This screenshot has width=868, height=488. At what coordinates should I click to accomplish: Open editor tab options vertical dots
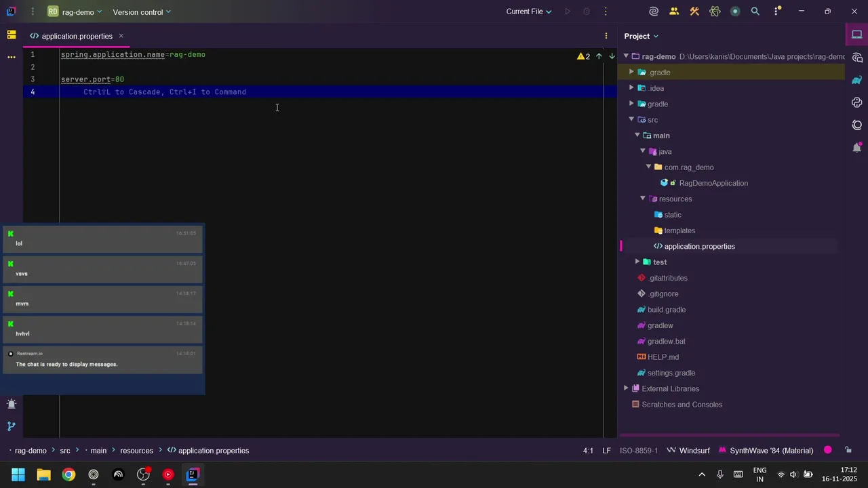(606, 36)
